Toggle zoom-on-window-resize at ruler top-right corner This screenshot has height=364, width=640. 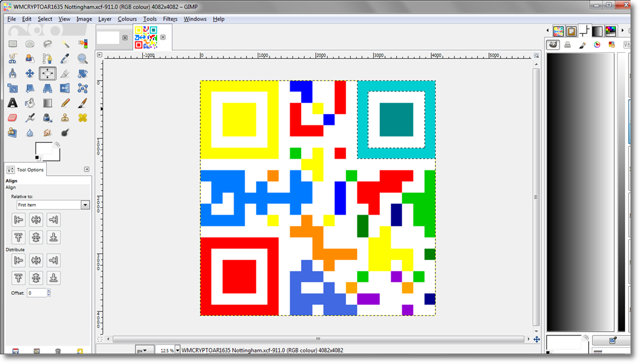point(536,55)
